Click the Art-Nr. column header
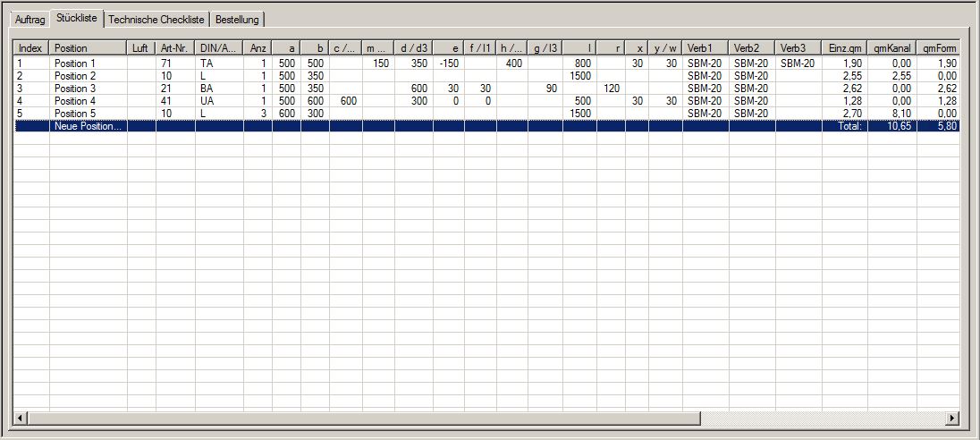980x440 pixels. coord(175,47)
